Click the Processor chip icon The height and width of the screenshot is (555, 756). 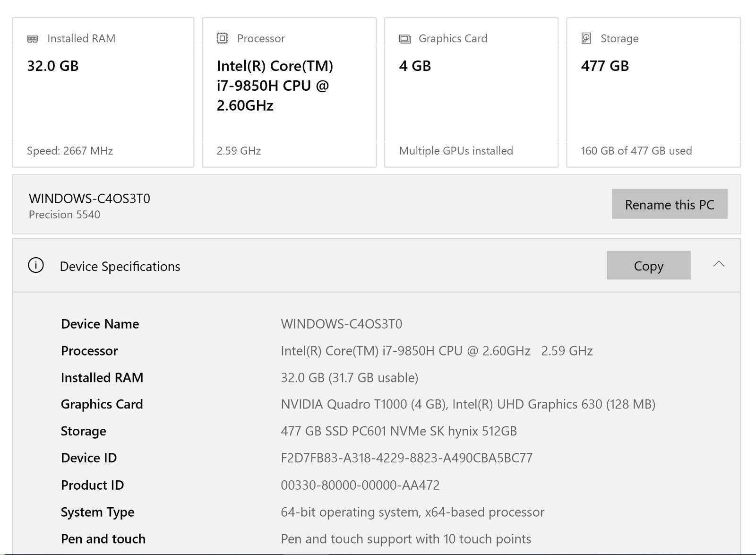tap(222, 38)
